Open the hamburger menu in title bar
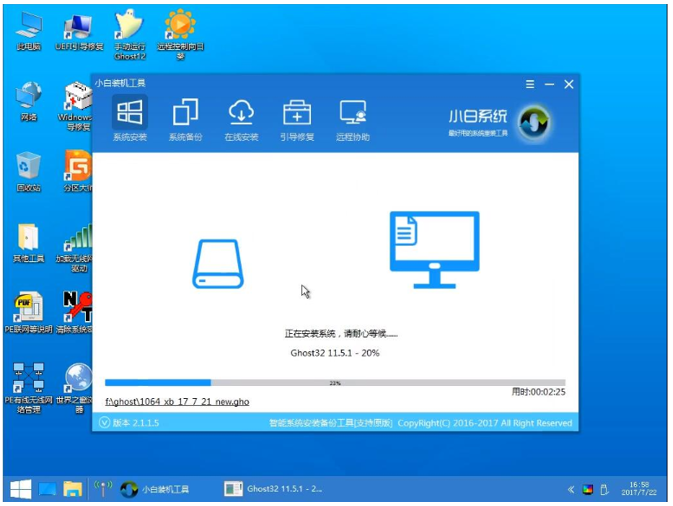This screenshot has width=673, height=506. click(531, 84)
